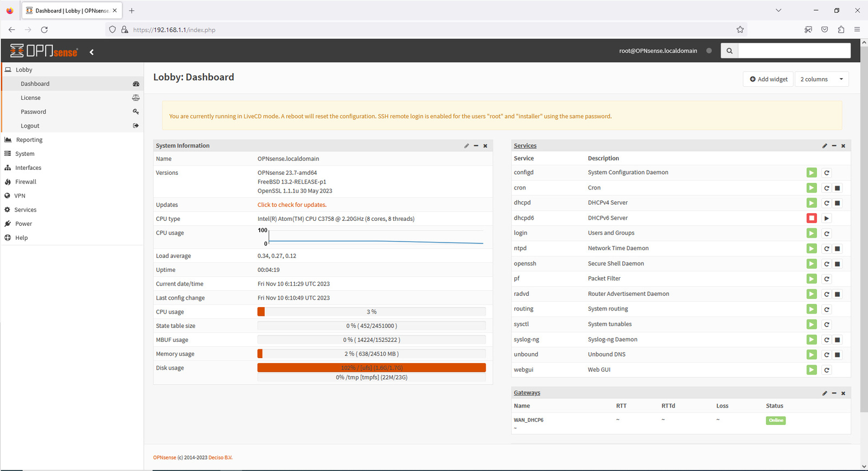Expand the Help menu
868x471 pixels.
(72, 238)
